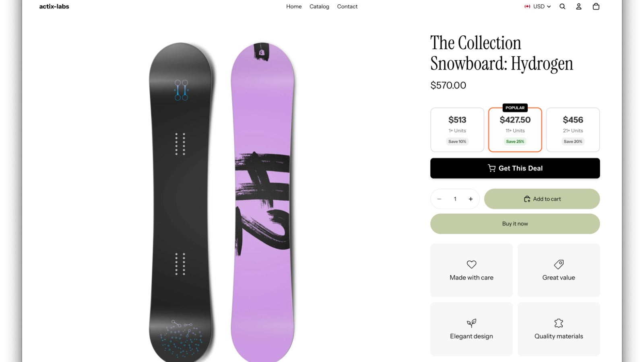This screenshot has height=362, width=644.
Task: Open the Contact menu link
Action: pos(347,6)
